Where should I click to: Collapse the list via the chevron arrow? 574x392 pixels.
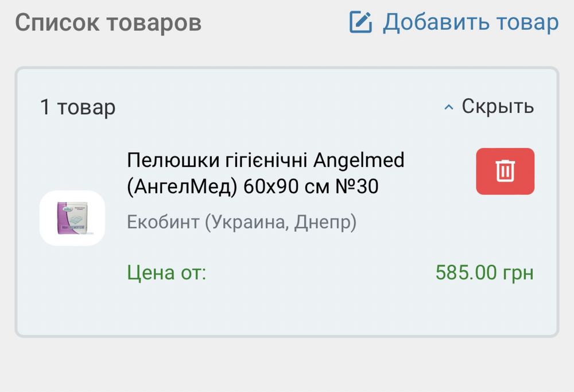point(449,107)
